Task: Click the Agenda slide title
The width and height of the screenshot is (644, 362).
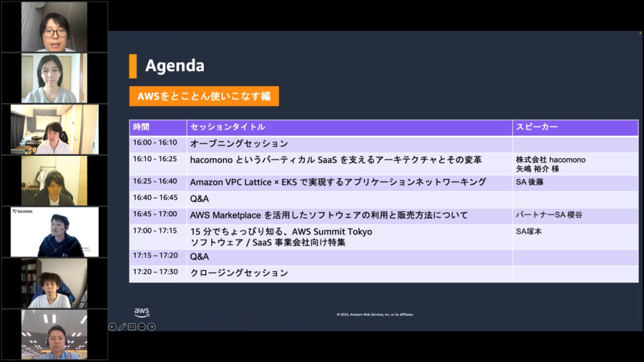Action: point(175,65)
